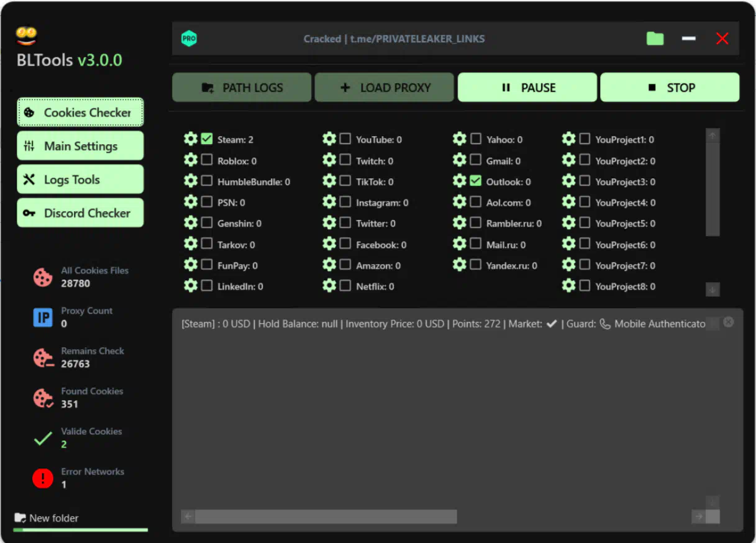This screenshot has height=543, width=756.
Task: Click the PRO badge icon
Action: pos(189,39)
